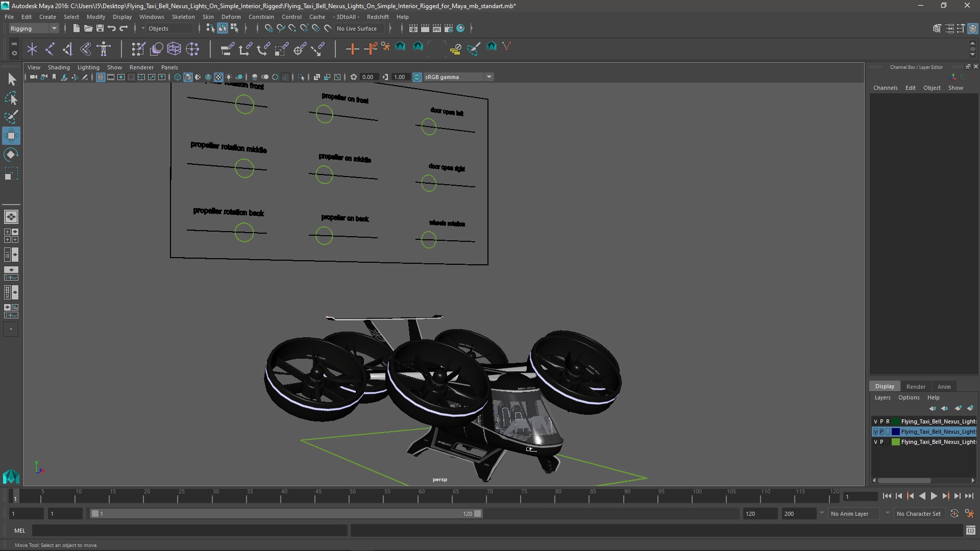This screenshot has height=551, width=980.
Task: Create a new scene with the New File icon
Action: (76, 29)
